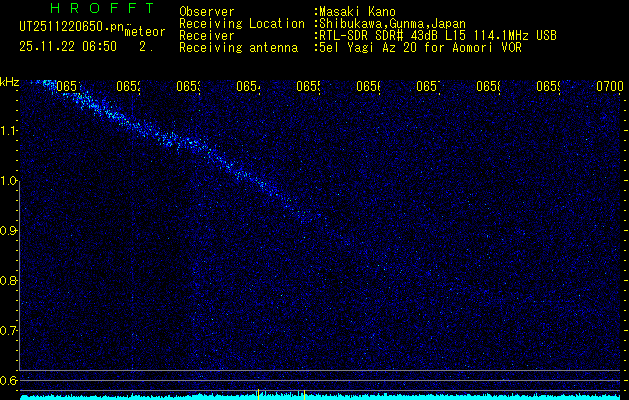Click the 1.1 kHz frequency axis label
Image resolution: width=629 pixels, height=400 pixels.
tap(9, 131)
